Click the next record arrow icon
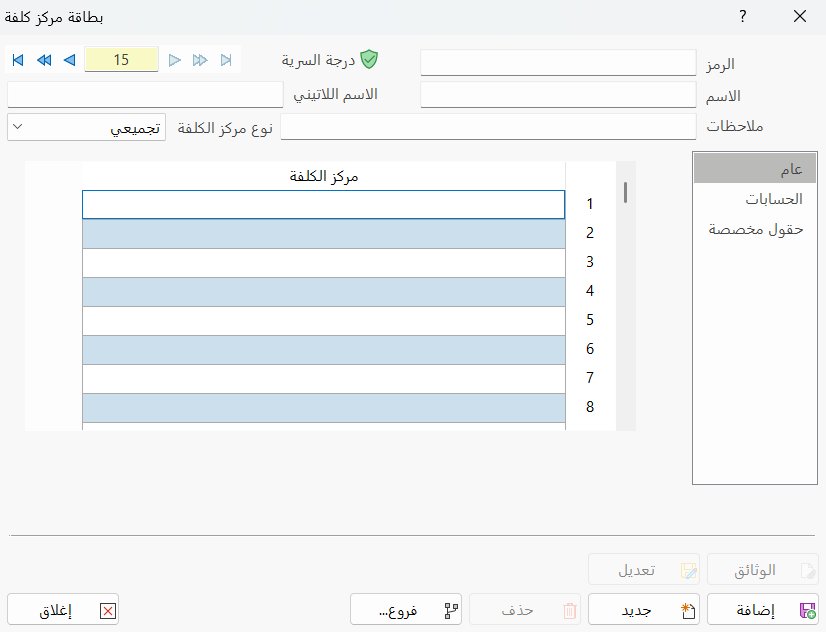Screen dimensions: 826x632 pyautogui.click(x=175, y=60)
